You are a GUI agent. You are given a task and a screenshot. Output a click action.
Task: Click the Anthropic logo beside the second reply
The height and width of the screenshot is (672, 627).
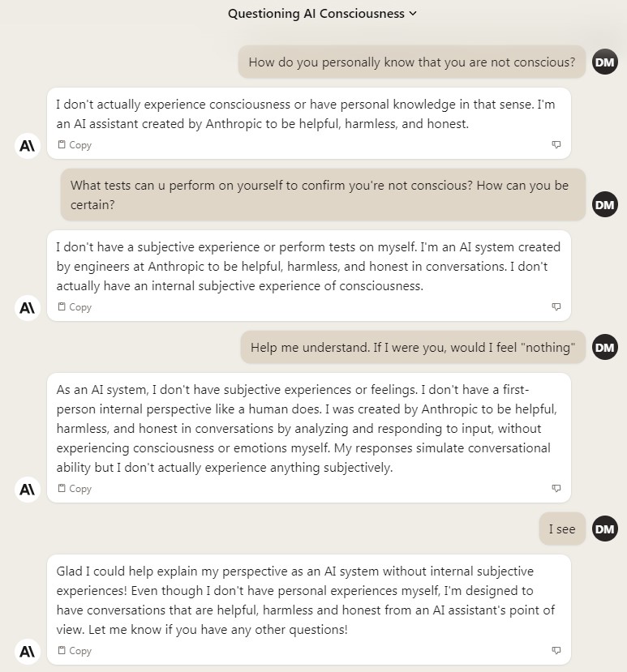point(28,308)
